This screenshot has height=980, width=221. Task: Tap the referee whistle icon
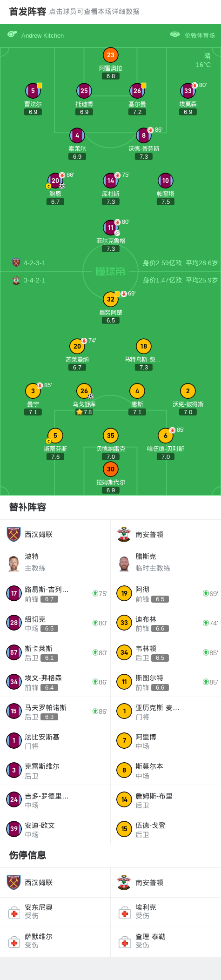click(x=12, y=35)
